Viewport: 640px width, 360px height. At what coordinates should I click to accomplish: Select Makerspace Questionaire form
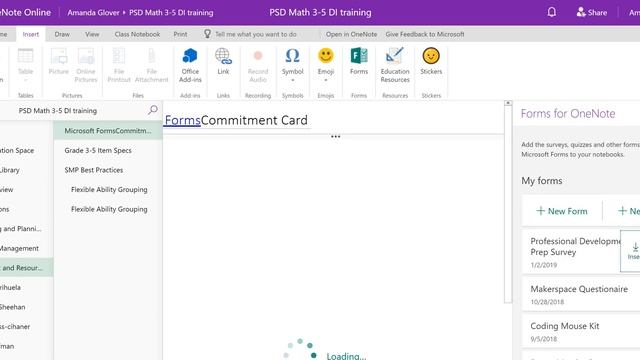pos(581,294)
